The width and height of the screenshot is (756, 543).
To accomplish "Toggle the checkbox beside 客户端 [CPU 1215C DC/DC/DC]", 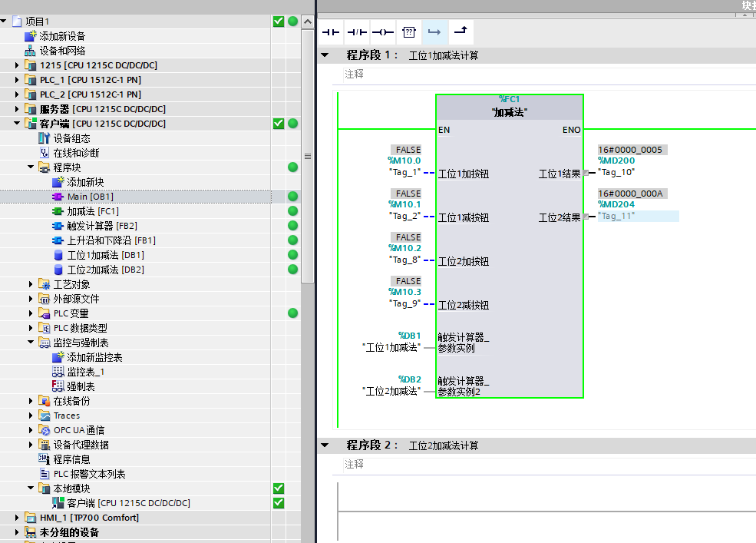I will (279, 123).
